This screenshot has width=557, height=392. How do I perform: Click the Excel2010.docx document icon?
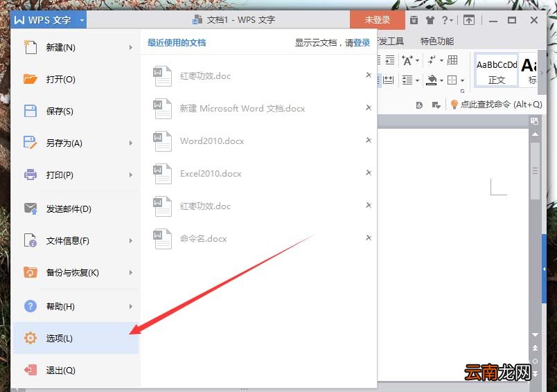tap(162, 174)
